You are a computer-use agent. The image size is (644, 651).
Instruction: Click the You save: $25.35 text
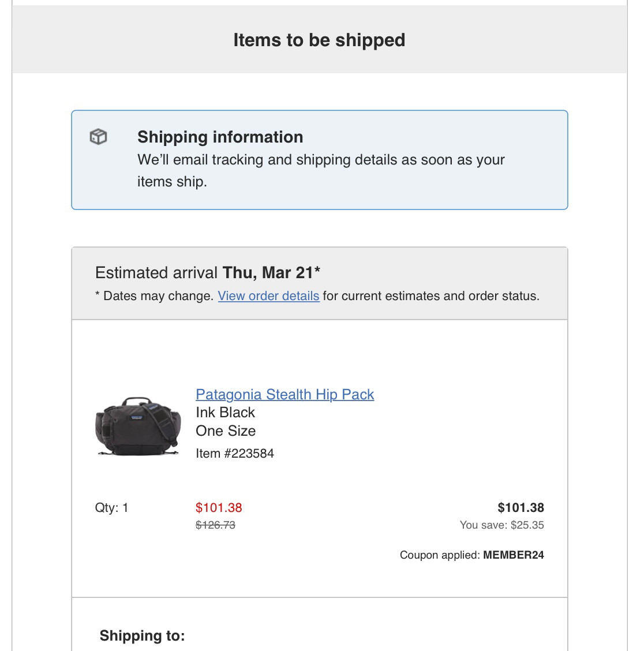tap(501, 525)
